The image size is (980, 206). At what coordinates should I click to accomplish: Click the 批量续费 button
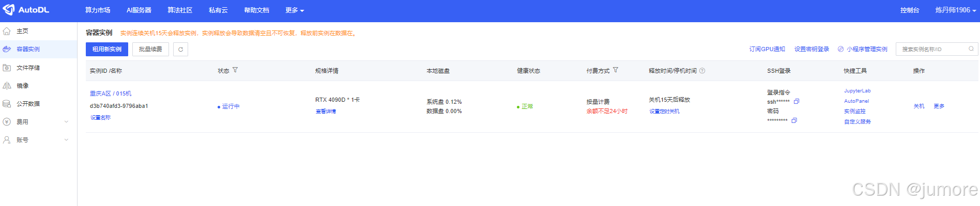[150, 49]
